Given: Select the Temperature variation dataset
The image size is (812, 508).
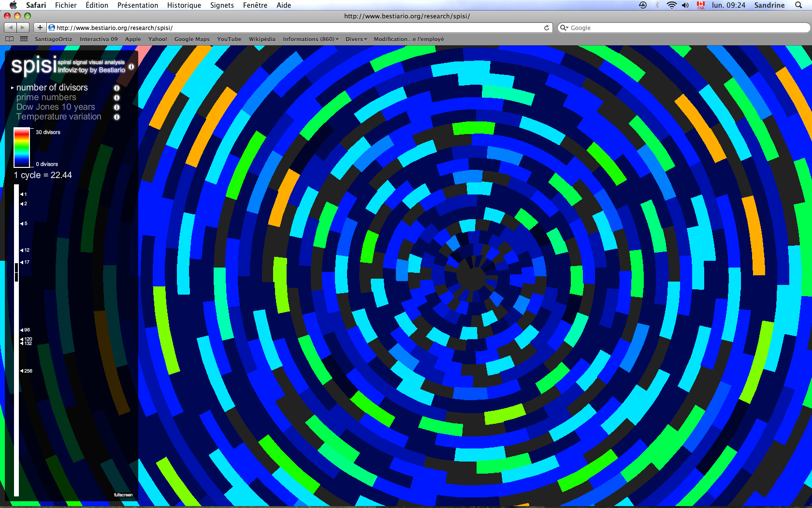Looking at the screenshot, I should [x=58, y=117].
